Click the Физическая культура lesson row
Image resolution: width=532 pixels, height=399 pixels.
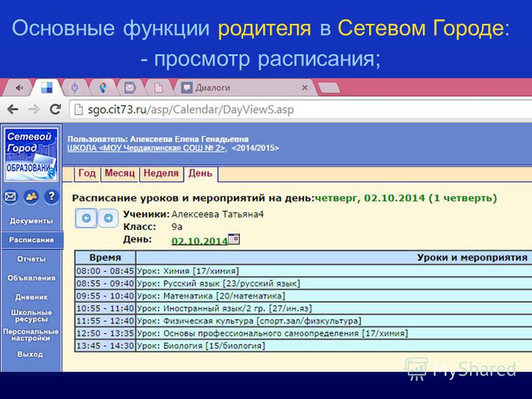(x=334, y=321)
